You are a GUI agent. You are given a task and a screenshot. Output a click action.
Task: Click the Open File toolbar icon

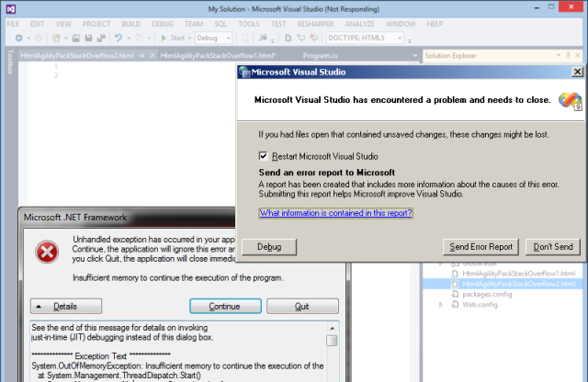coord(76,38)
